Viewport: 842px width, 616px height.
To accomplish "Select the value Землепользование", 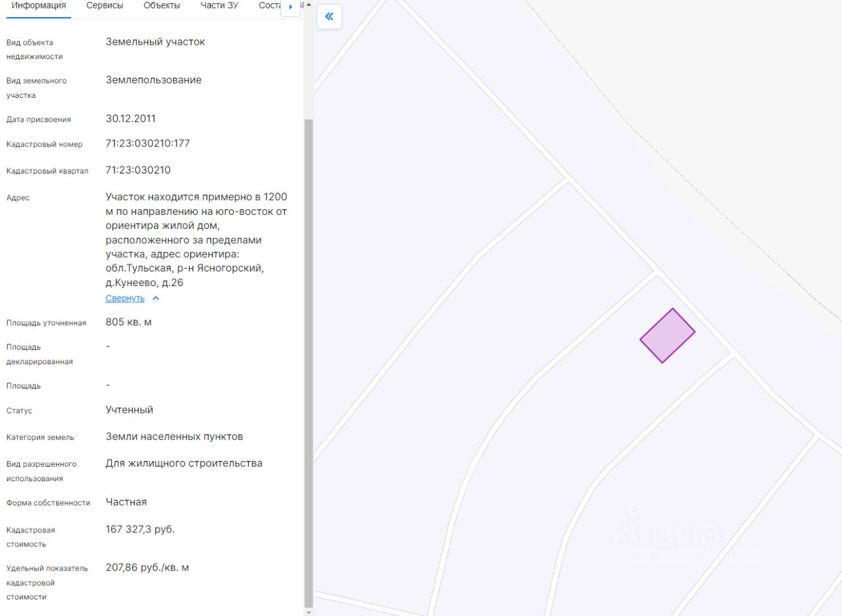I will [x=154, y=80].
